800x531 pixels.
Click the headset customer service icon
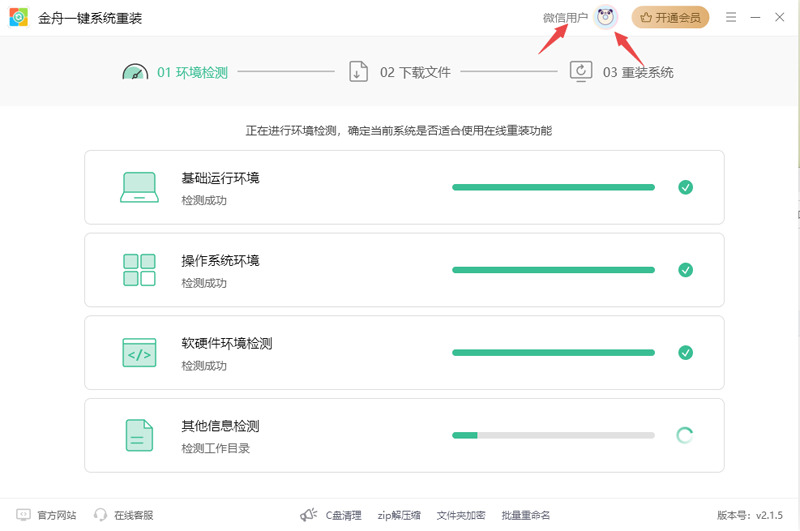pyautogui.click(x=101, y=515)
